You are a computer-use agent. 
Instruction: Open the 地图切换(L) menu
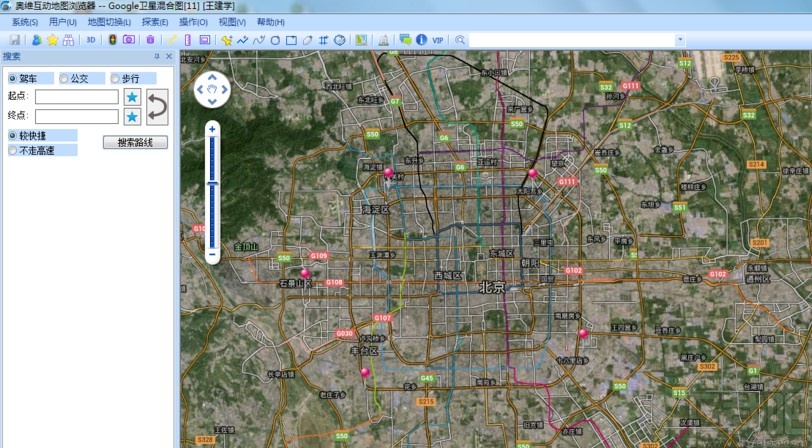(x=109, y=22)
